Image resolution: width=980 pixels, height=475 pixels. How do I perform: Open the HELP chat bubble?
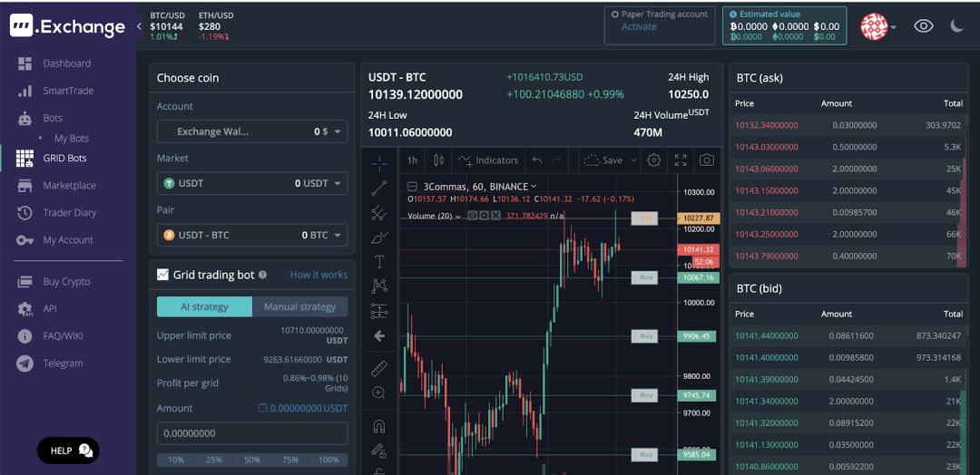click(68, 450)
